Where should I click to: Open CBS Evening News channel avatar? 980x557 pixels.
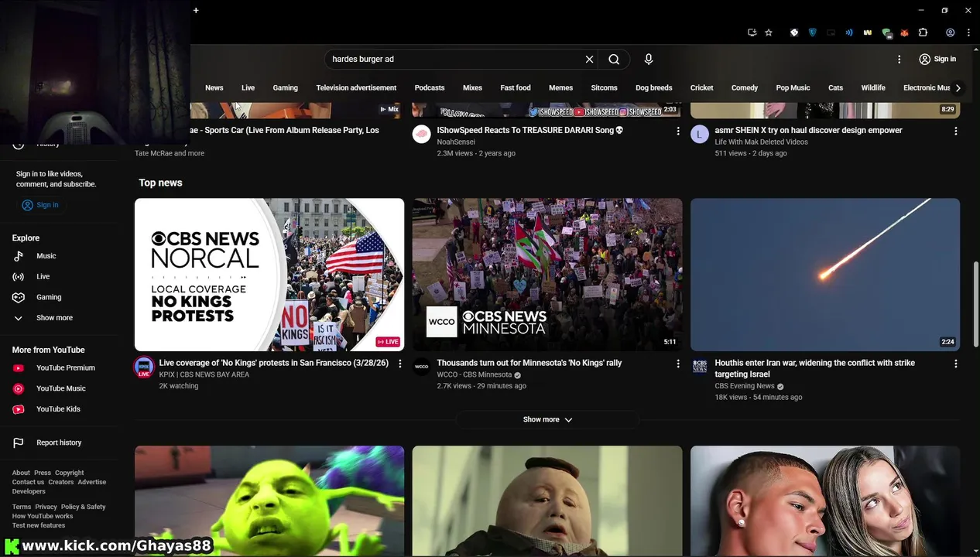pyautogui.click(x=699, y=367)
